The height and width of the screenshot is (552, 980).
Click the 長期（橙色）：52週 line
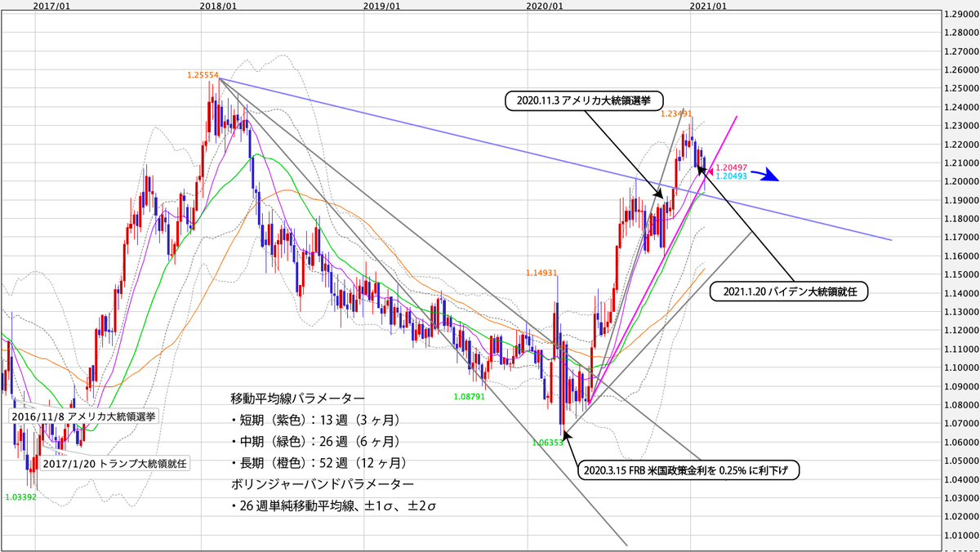[x=320, y=463]
